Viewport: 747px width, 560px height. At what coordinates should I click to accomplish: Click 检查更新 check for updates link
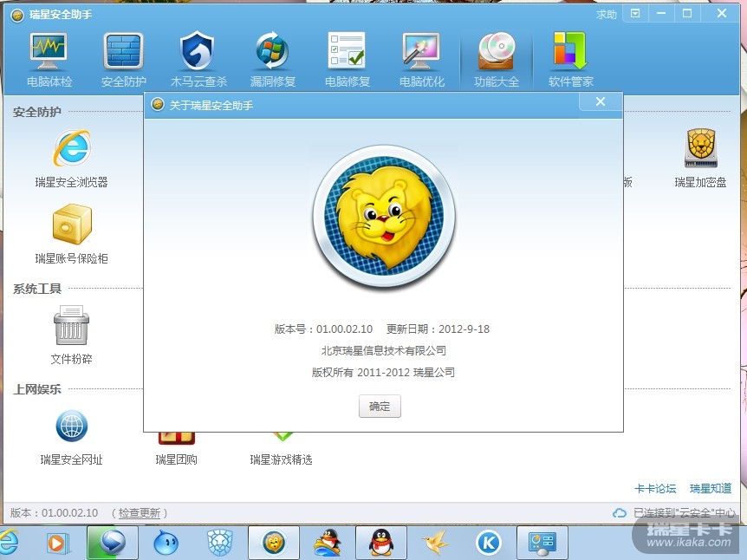pos(140,513)
